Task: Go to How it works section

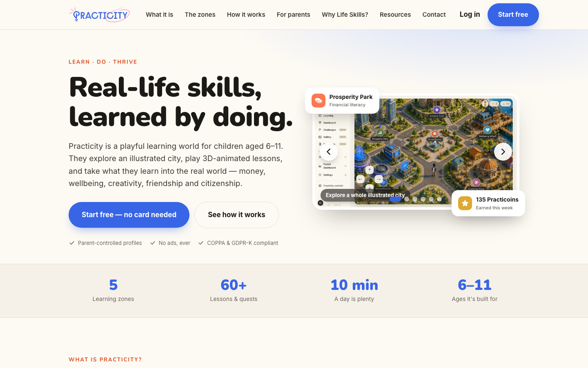Action: 246,15
